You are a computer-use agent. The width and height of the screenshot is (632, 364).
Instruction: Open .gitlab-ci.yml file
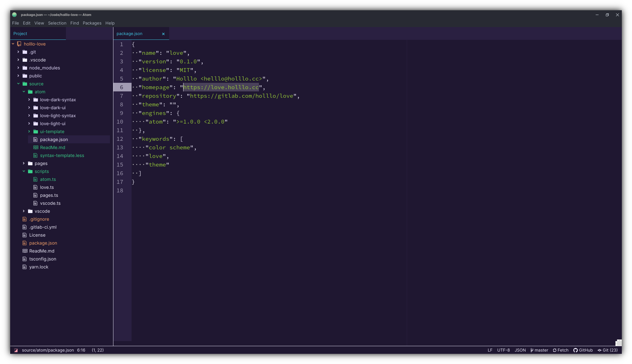coord(43,227)
